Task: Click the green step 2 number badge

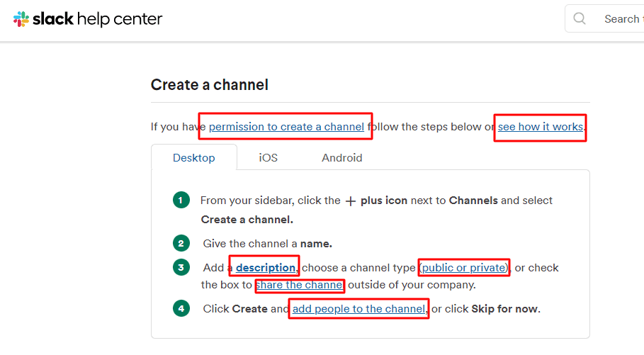Action: point(181,244)
